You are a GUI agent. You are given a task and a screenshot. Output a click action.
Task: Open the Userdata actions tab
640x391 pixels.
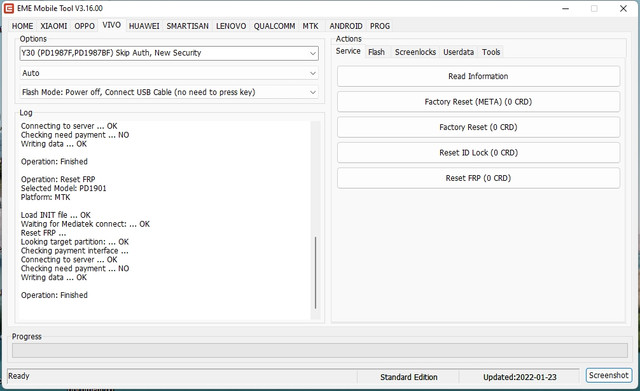[458, 52]
